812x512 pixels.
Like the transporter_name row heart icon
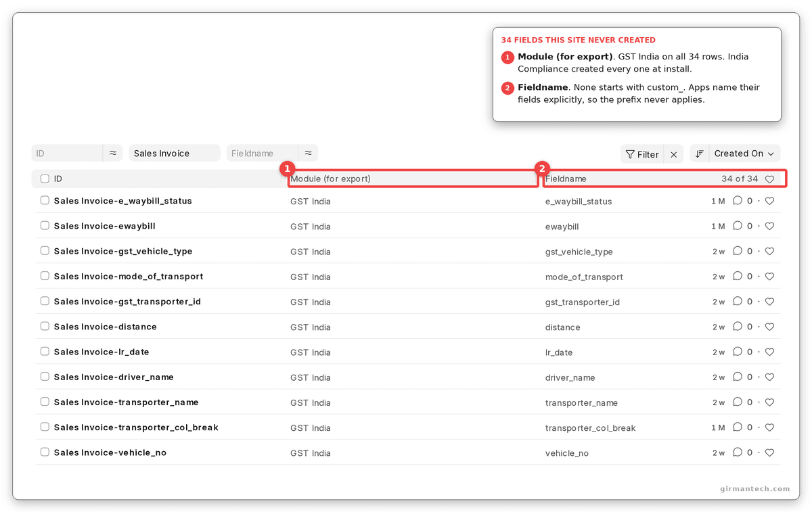click(769, 402)
